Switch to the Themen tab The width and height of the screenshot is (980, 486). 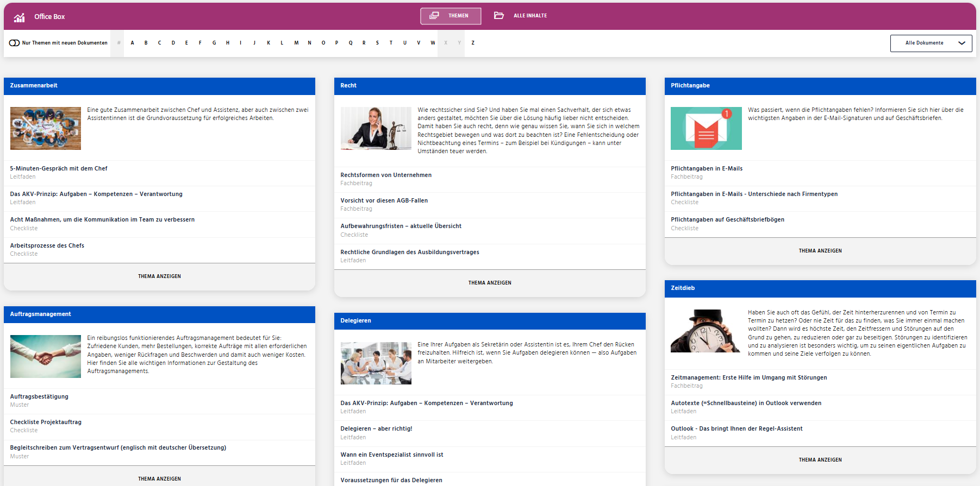tap(451, 16)
